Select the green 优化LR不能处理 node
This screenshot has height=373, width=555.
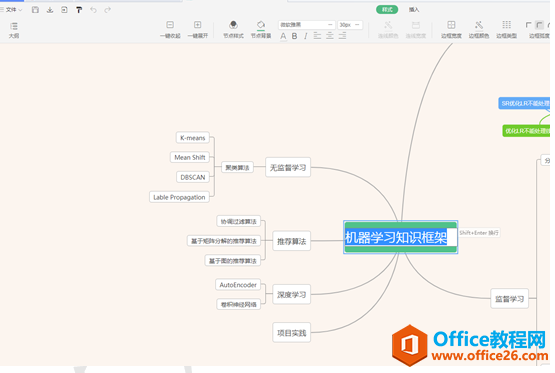coord(526,131)
